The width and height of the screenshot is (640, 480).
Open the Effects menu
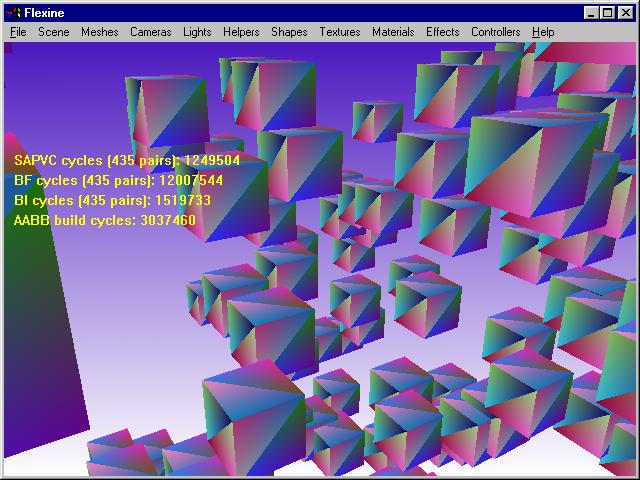click(442, 32)
